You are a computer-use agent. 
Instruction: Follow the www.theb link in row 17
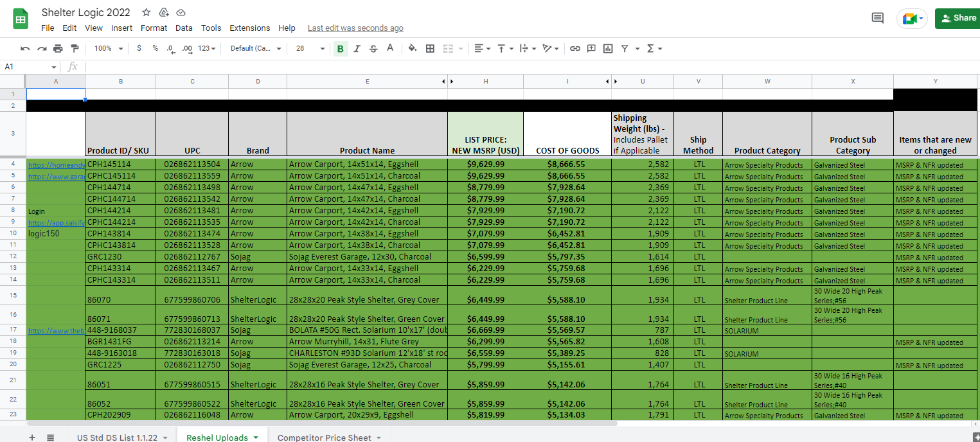point(57,330)
